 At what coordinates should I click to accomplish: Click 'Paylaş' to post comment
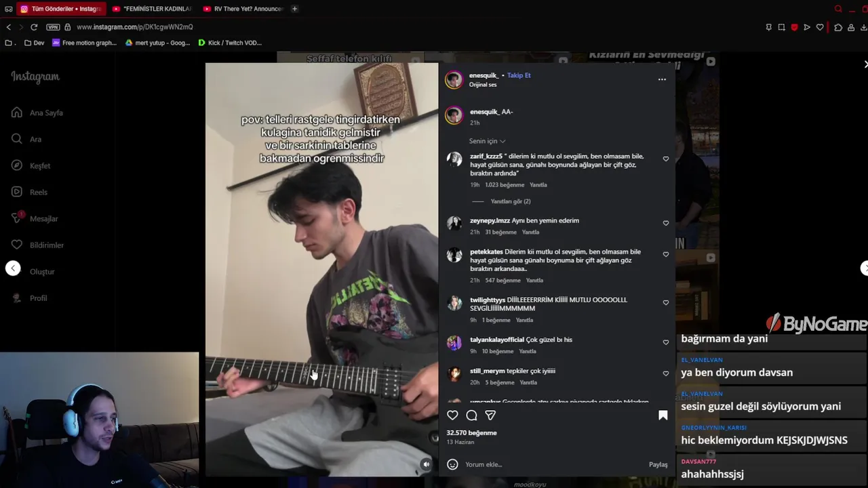click(x=658, y=464)
